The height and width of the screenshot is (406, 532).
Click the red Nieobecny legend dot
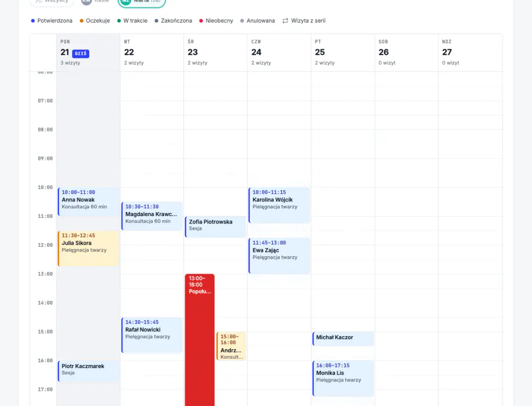pyautogui.click(x=201, y=21)
